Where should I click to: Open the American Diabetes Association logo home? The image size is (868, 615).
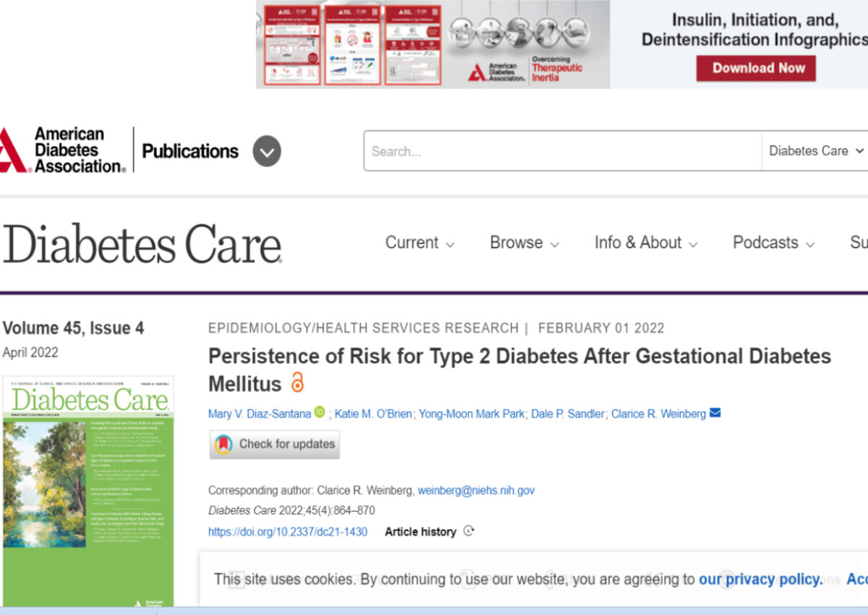[x=62, y=150]
